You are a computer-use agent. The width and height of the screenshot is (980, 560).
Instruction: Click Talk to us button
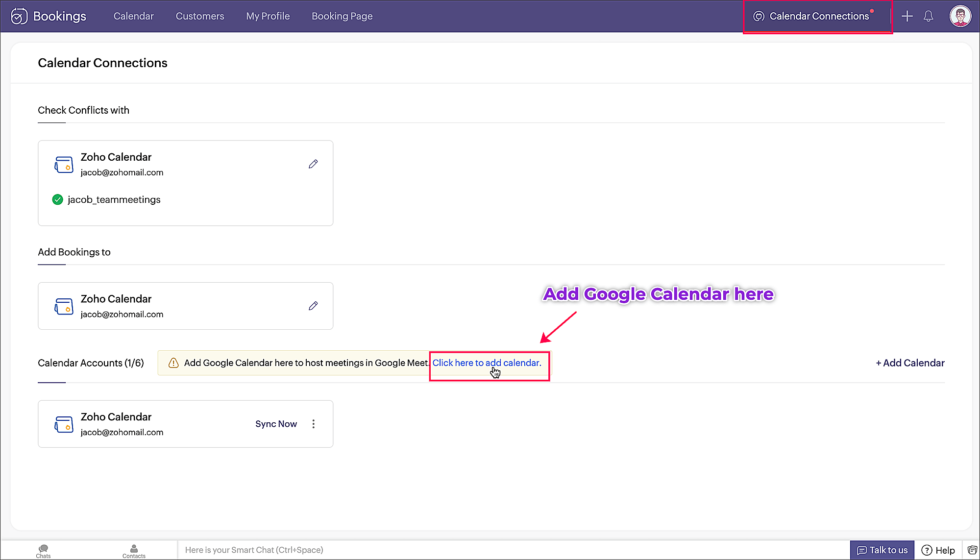(882, 550)
